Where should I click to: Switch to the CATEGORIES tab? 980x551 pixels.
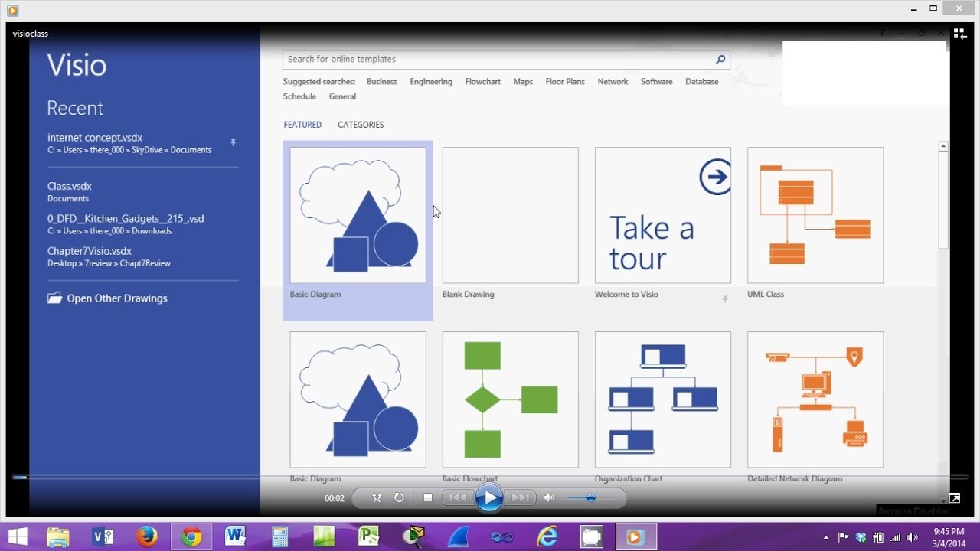[361, 125]
